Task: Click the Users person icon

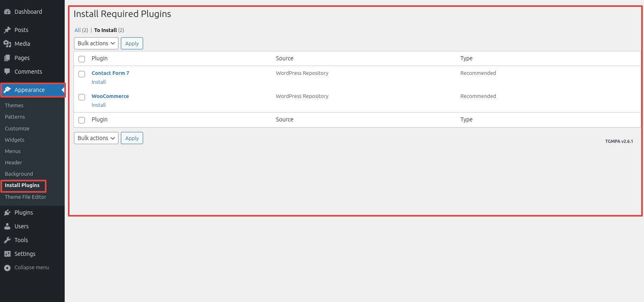Action: click(7, 226)
